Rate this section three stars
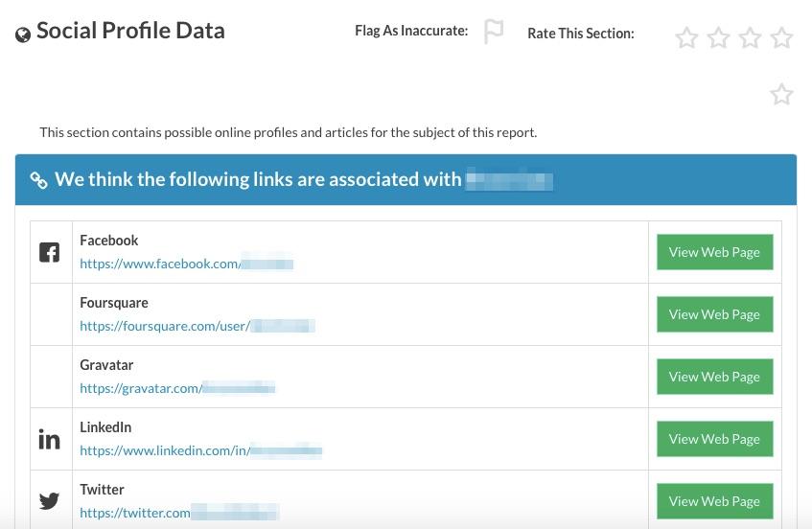The height and width of the screenshot is (529, 812). point(750,38)
